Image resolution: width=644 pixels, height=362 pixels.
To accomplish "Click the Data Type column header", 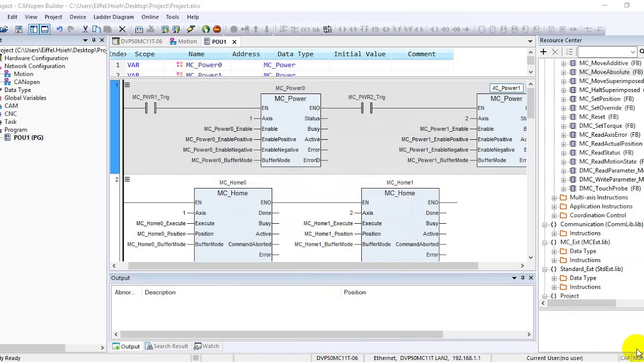I will (295, 54).
